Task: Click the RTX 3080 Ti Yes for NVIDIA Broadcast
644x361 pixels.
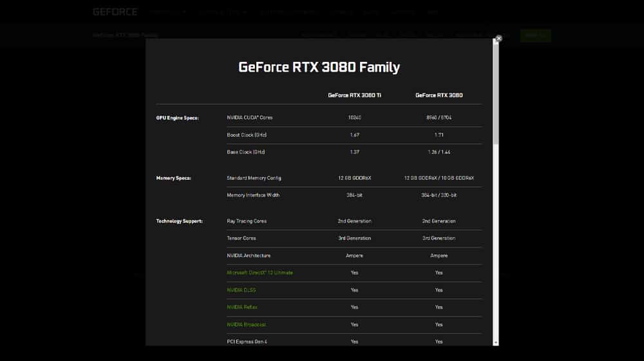Action: tap(354, 324)
